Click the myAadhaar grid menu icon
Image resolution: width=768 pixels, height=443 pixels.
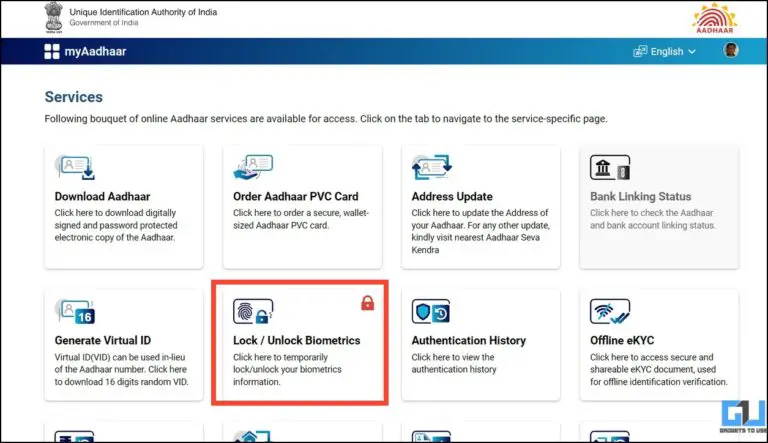coord(52,52)
